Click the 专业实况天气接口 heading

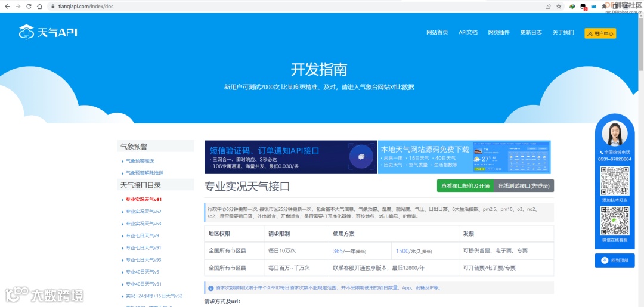[247, 187]
